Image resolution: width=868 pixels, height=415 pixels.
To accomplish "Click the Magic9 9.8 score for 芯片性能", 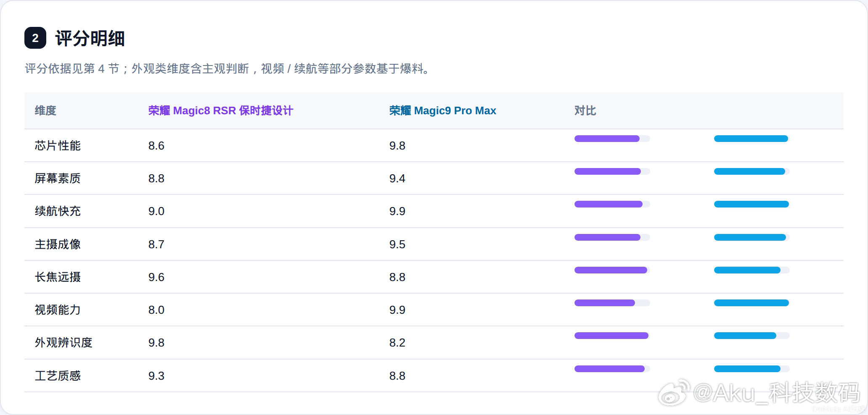I will click(x=397, y=146).
